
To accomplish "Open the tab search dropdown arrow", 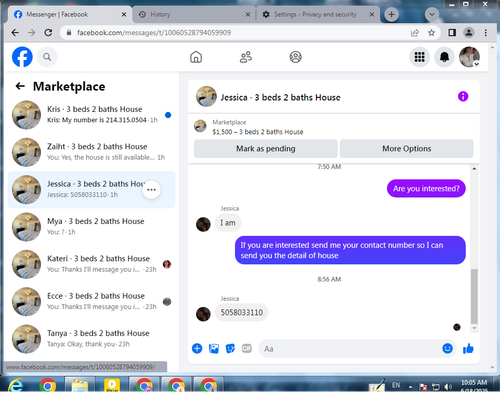I will (x=432, y=14).
